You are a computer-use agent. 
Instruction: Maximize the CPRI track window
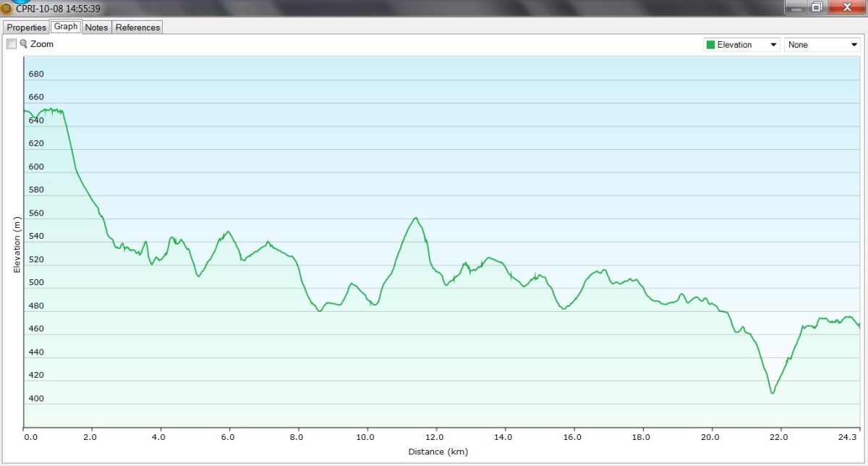[x=817, y=7]
